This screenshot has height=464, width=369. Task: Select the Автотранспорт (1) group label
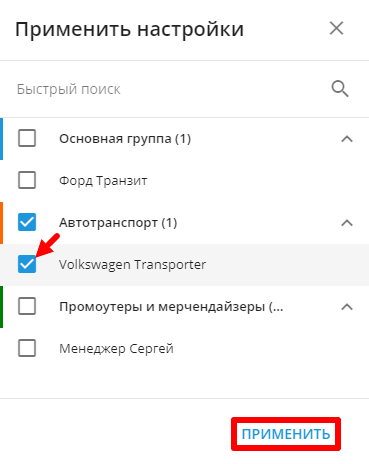point(118,223)
